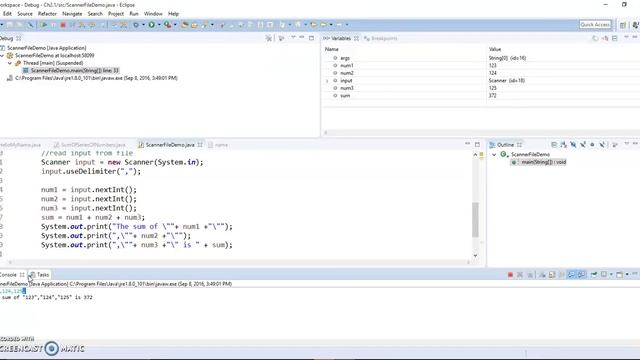
Task: Click the Clear Console icon
Action: [x=542, y=275]
